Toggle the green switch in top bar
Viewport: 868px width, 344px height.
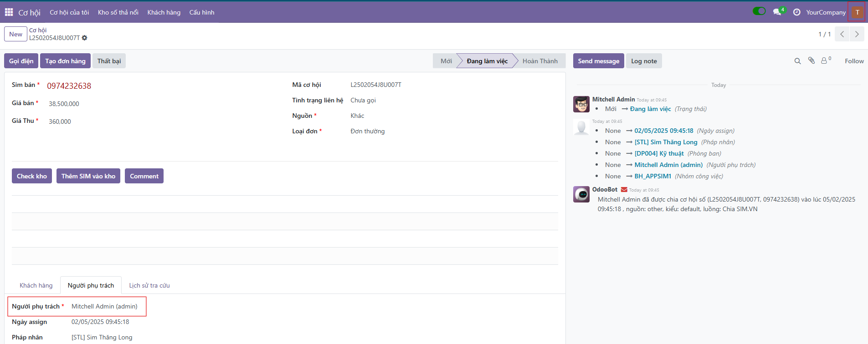pyautogui.click(x=759, y=11)
